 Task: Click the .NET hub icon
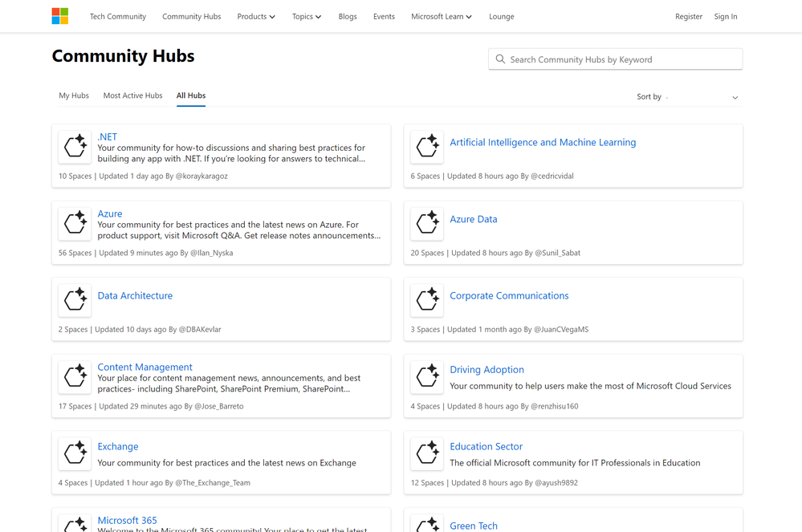tap(75, 147)
